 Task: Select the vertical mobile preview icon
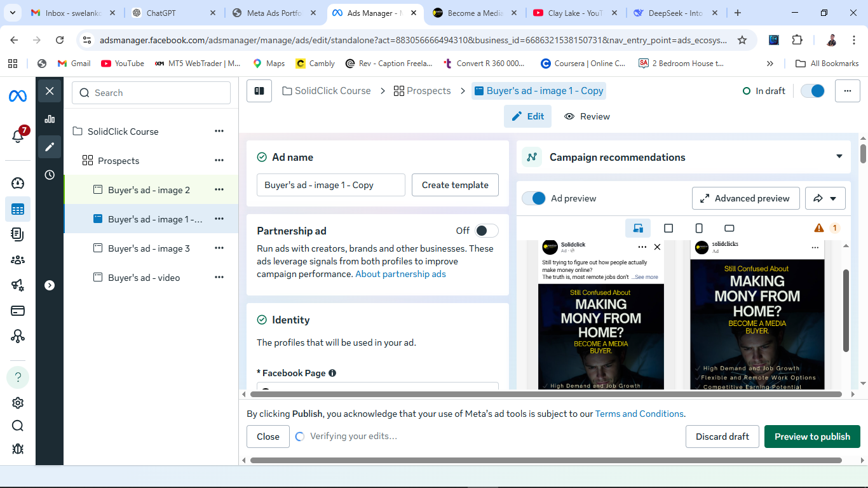(699, 228)
